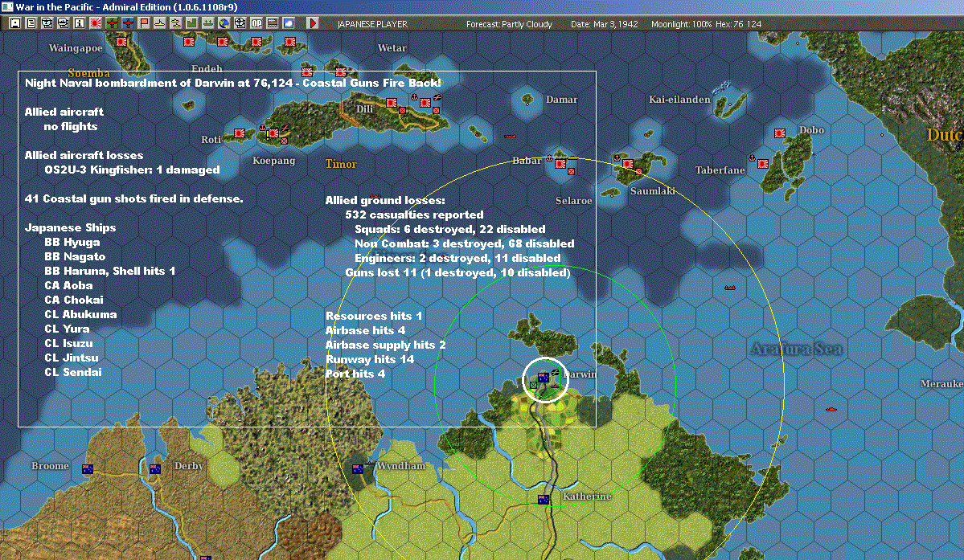This screenshot has height=560, width=964.
Task: Select the Japanese flag marker on Babar
Action: pos(560,164)
